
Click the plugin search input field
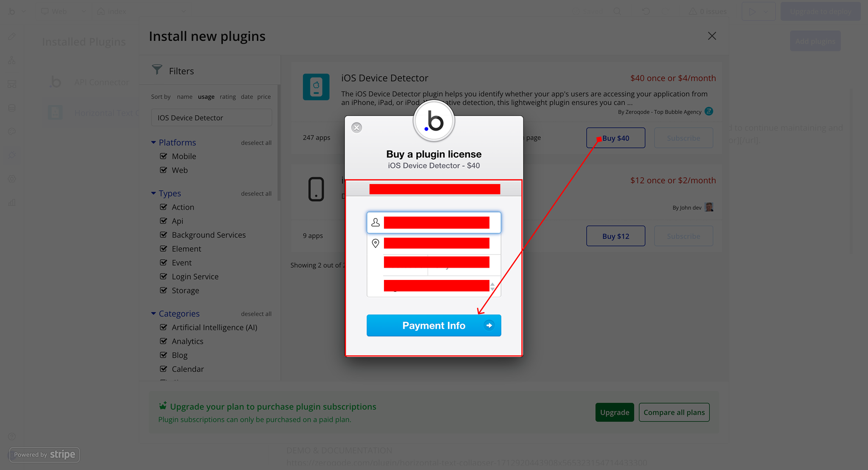coord(211,117)
